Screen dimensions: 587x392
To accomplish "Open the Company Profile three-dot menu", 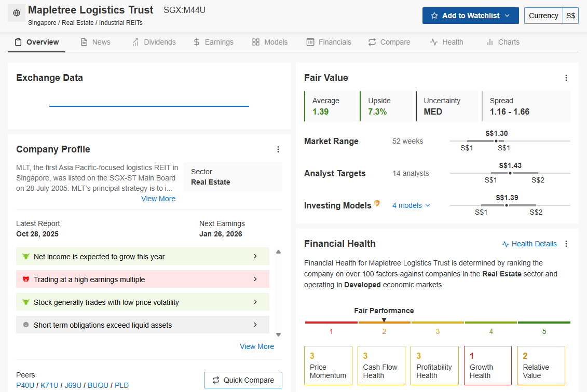I will (278, 149).
